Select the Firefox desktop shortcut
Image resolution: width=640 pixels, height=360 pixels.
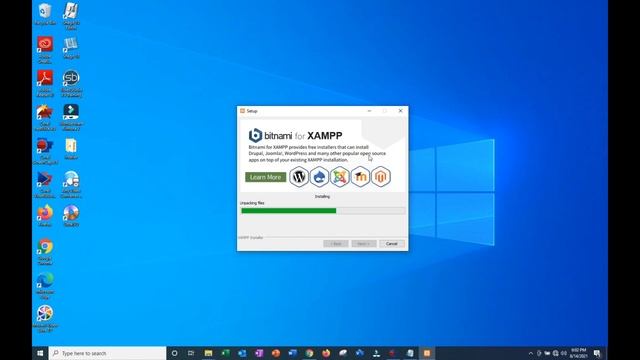tap(45, 216)
